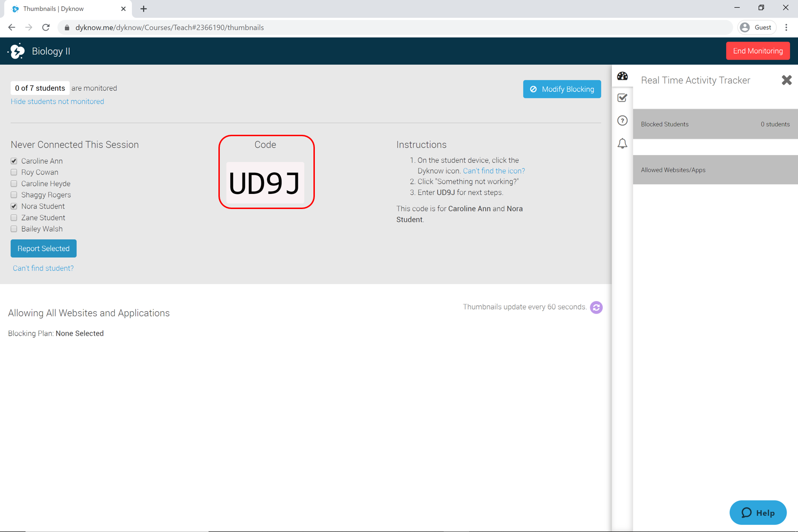Close the Real Time Activity Tracker panel
This screenshot has height=532, width=798.
pyautogui.click(x=786, y=80)
